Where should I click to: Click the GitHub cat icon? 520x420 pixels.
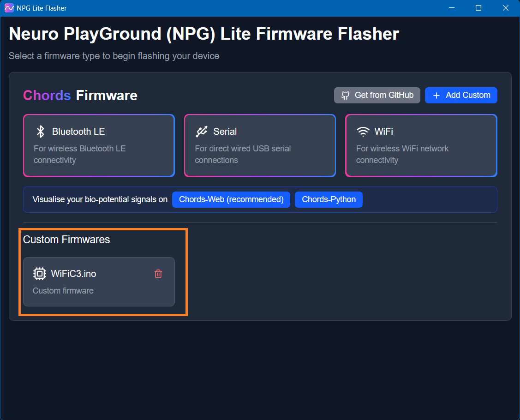coord(345,95)
